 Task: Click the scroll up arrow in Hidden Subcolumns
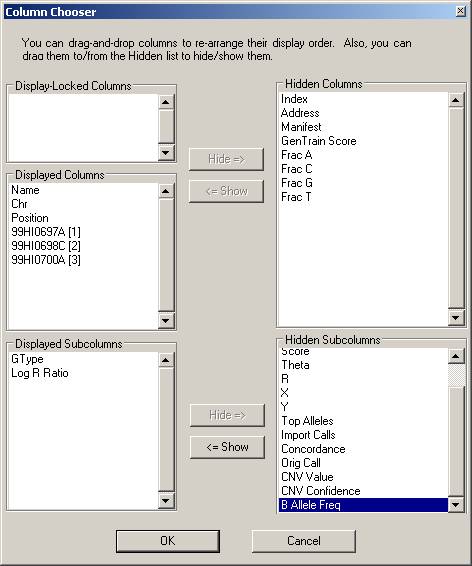tap(455, 356)
